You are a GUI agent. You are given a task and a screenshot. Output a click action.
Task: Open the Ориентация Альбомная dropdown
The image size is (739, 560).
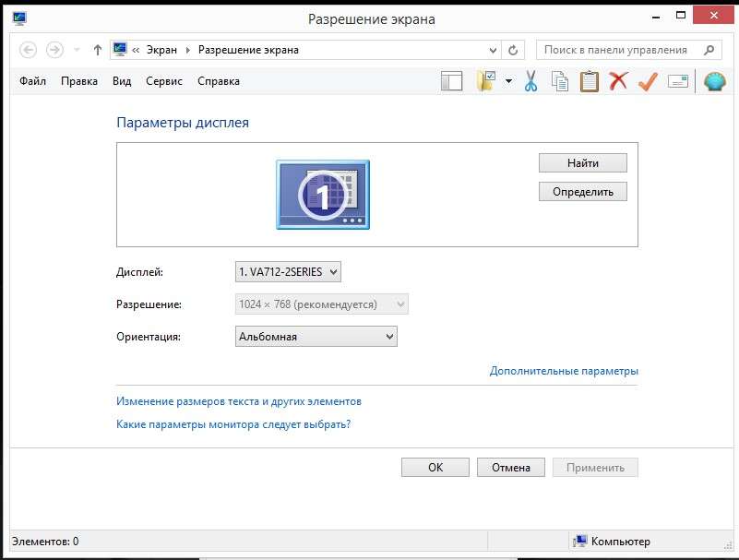[x=316, y=337]
